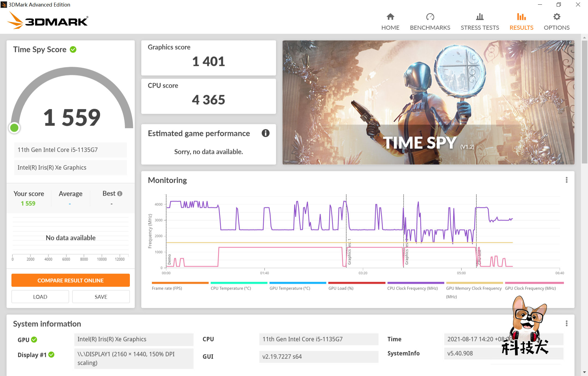This screenshot has height=376, width=588.
Task: Click the LOAD button
Action: pyautogui.click(x=40, y=297)
